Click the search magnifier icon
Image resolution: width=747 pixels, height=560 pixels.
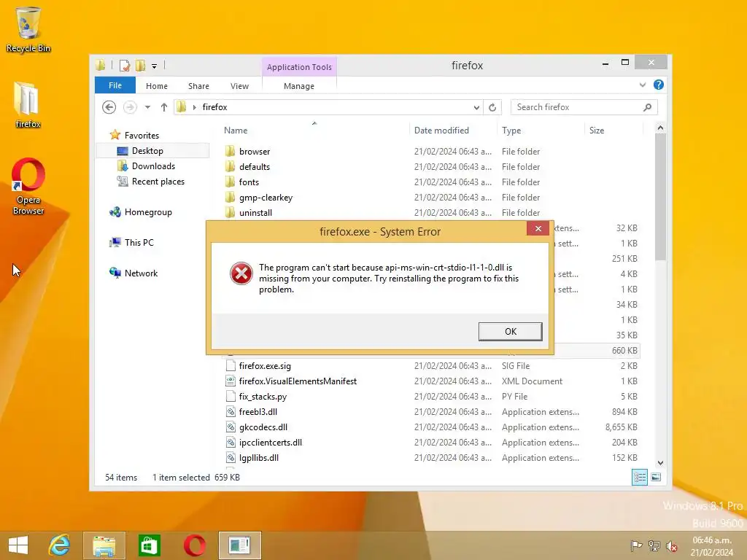click(x=647, y=107)
